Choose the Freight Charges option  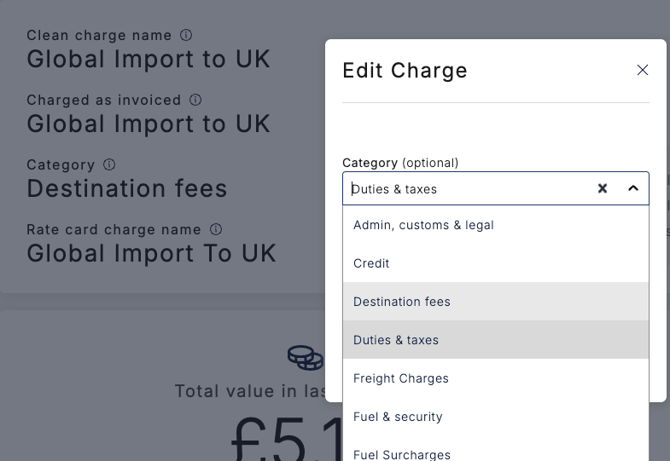[x=401, y=378]
